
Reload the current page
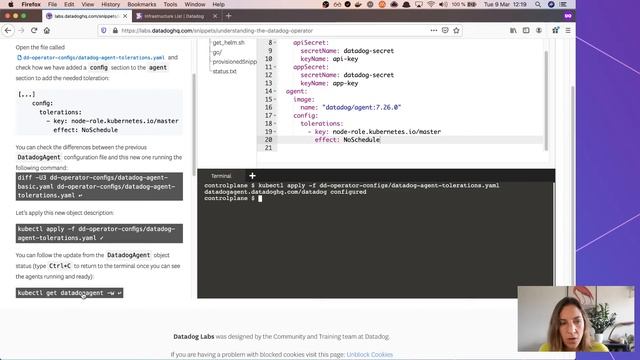point(34,31)
